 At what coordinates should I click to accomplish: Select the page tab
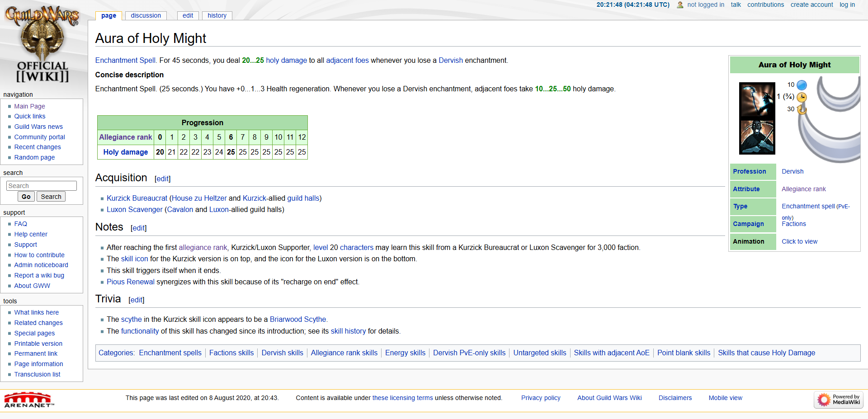108,15
